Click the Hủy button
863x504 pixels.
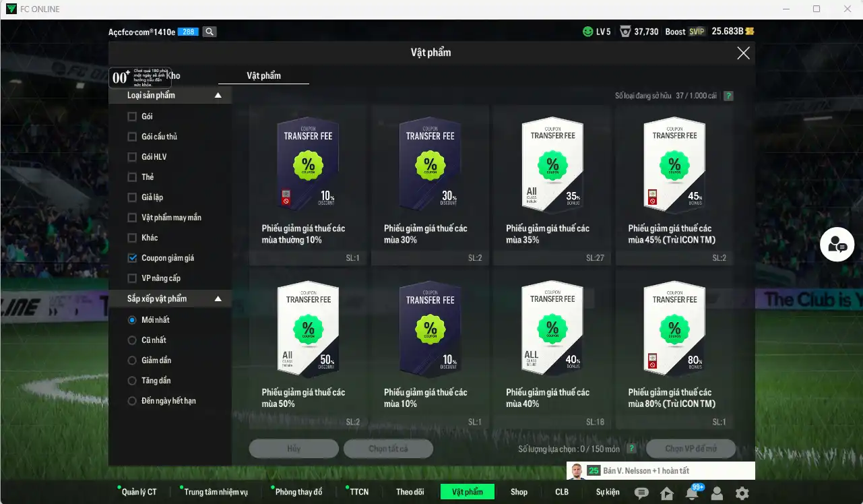click(x=294, y=449)
